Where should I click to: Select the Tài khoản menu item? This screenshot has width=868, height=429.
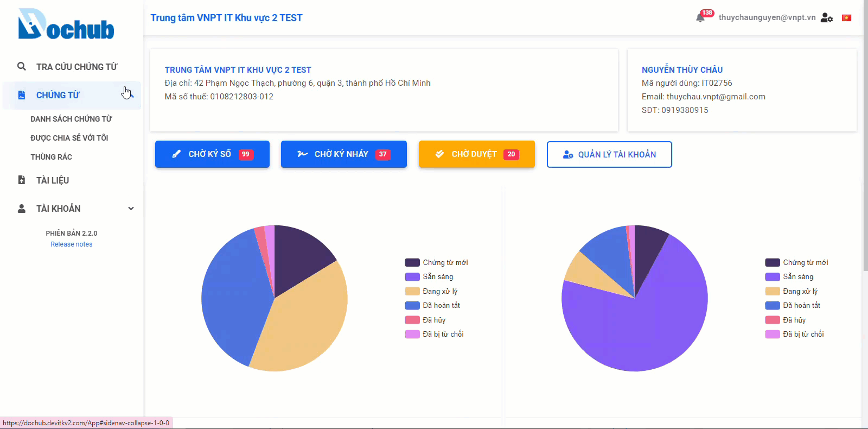(72, 209)
